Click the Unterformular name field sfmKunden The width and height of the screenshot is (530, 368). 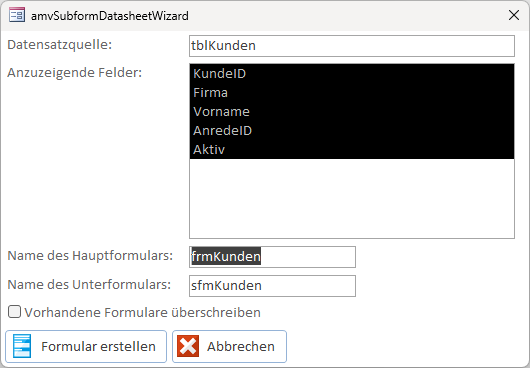(x=272, y=286)
